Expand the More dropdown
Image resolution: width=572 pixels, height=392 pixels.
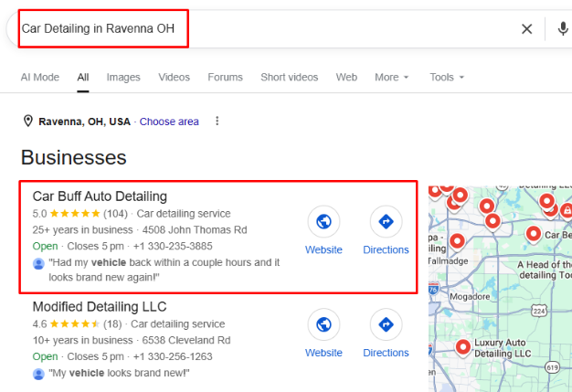[391, 78]
